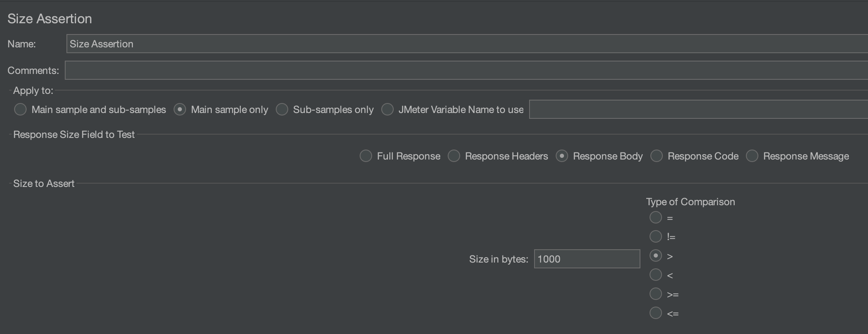Screen dimensions: 868x334
Task: Choose greater-than-or-equal (>=) comparison
Action: [656, 294]
